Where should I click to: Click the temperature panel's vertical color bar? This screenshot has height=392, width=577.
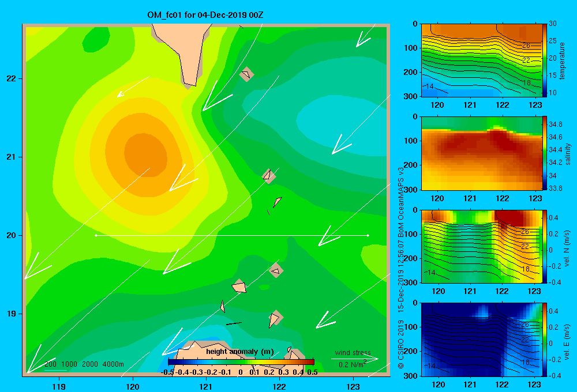click(x=545, y=60)
